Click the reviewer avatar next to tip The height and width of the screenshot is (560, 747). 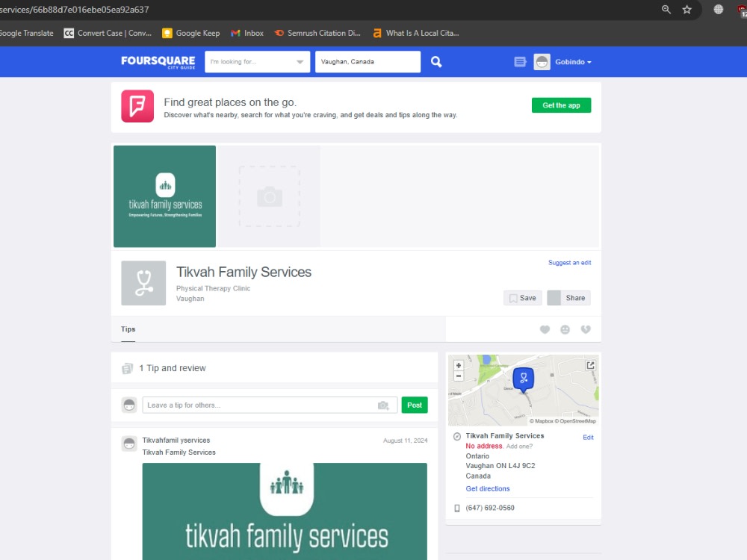[x=129, y=444]
